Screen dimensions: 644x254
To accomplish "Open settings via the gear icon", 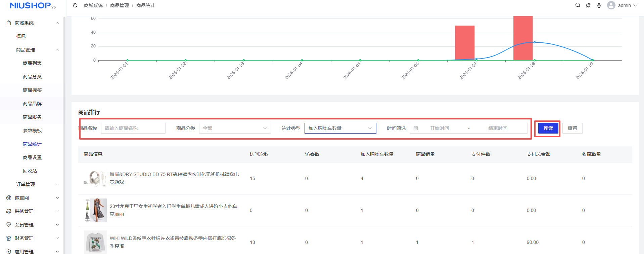I will [599, 5].
